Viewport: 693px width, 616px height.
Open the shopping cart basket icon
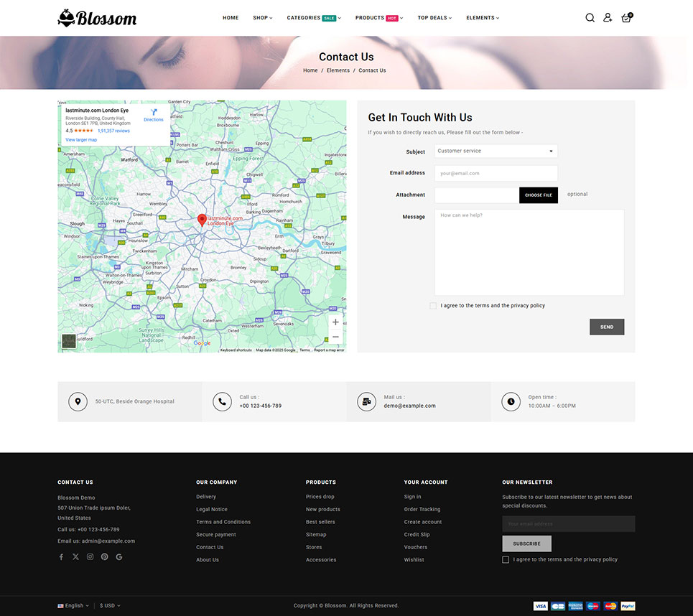point(626,18)
